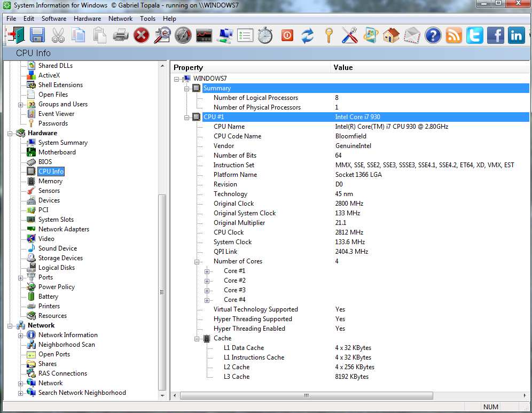Click the green checklist icon
This screenshot has width=532, height=413.
pyautogui.click(x=245, y=35)
